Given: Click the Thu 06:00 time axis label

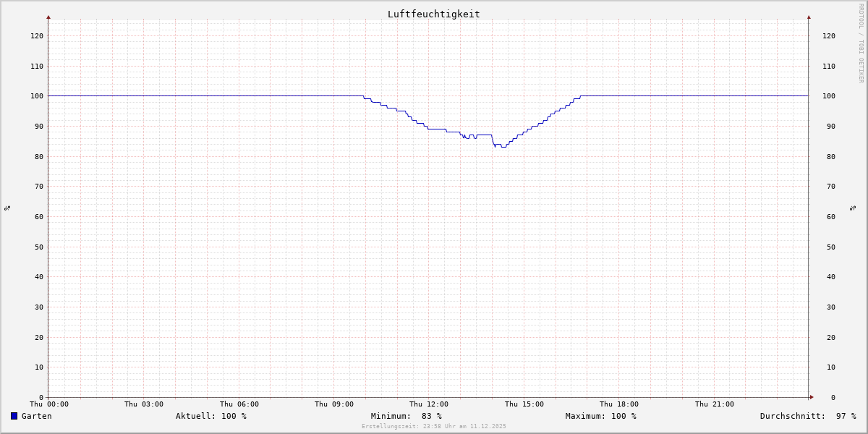Looking at the screenshot, I should [239, 404].
